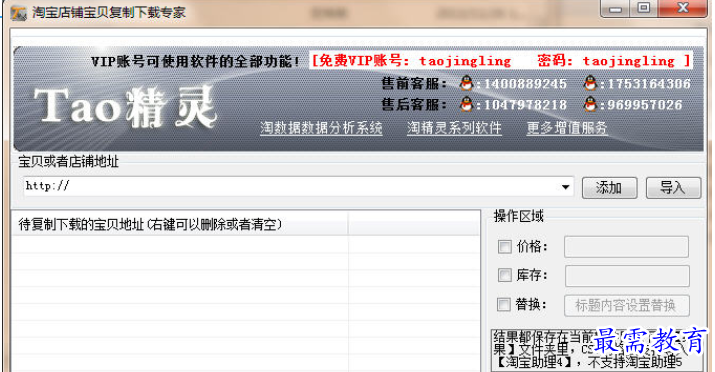
Task: Click QQ penguin icon beside 969957026
Action: (x=590, y=104)
